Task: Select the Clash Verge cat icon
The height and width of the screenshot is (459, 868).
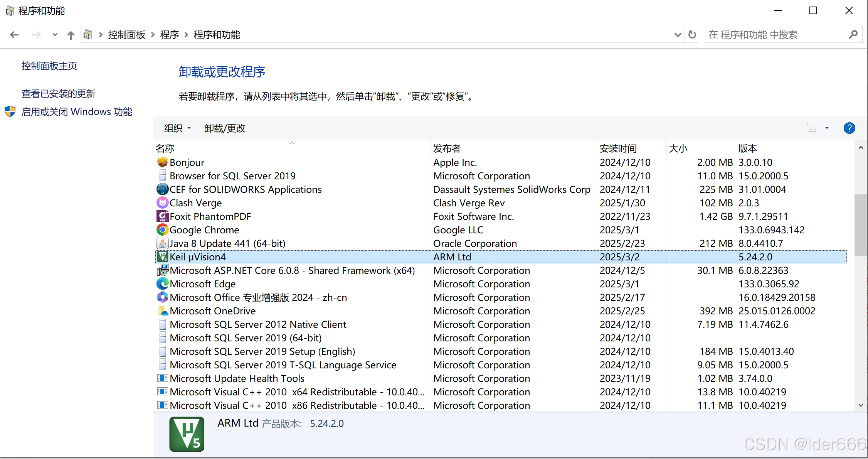Action: [162, 203]
